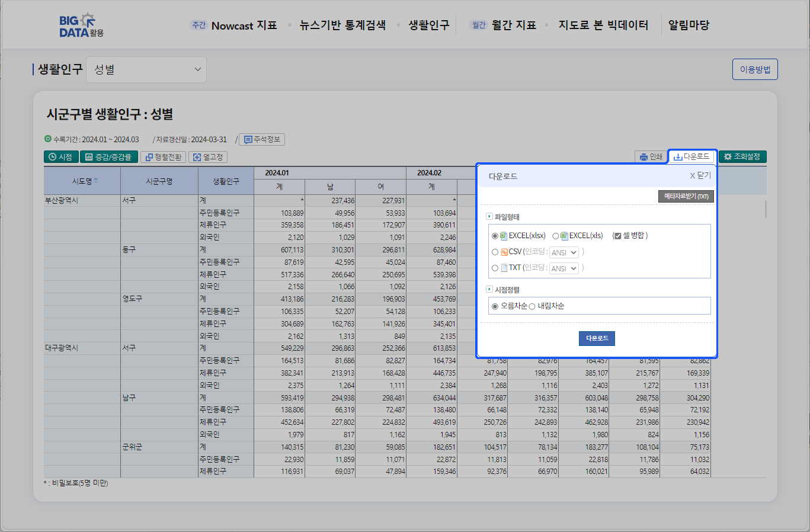Image resolution: width=810 pixels, height=532 pixels.
Task: Select the EXCEL(xls) file format radio
Action: pos(556,236)
